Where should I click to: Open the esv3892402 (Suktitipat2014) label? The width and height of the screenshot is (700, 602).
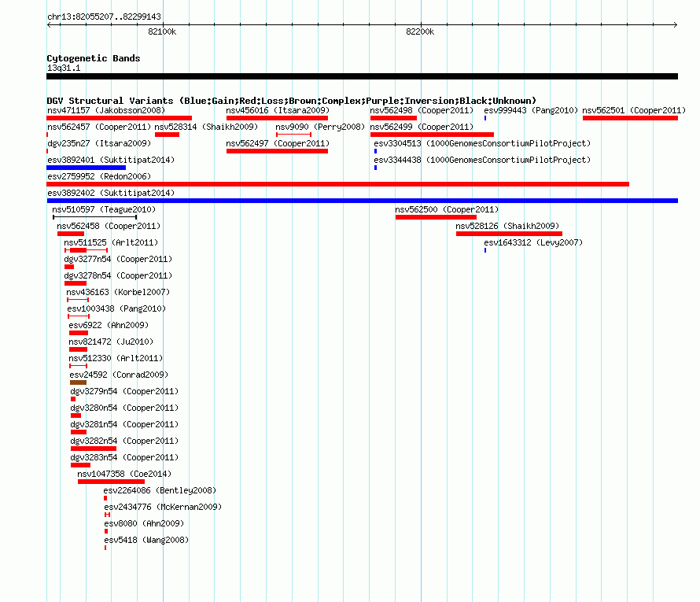click(111, 193)
